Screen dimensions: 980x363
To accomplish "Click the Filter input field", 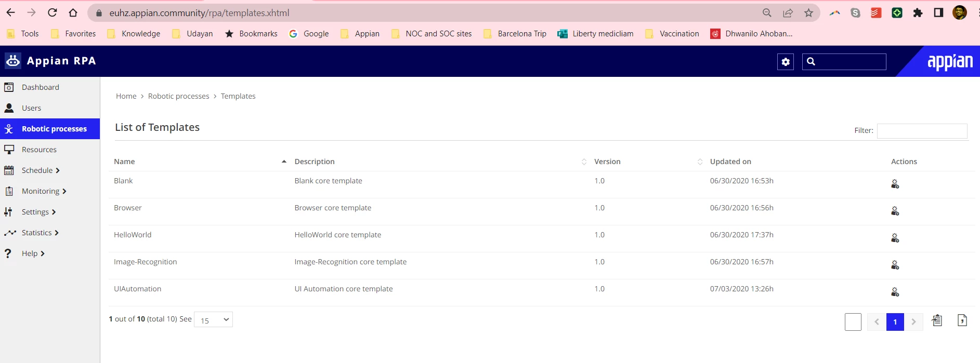I will pos(922,131).
